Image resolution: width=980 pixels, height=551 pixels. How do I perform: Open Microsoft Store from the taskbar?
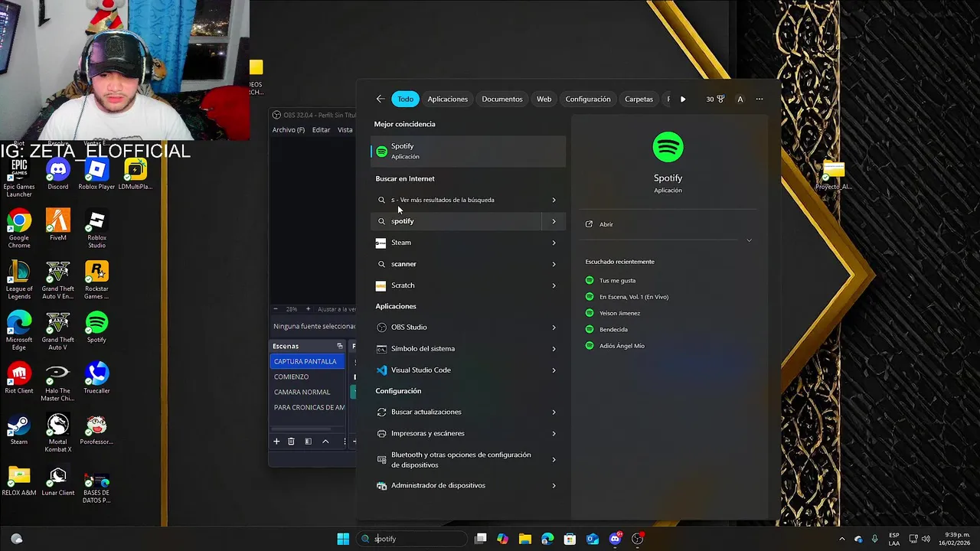[x=570, y=539]
